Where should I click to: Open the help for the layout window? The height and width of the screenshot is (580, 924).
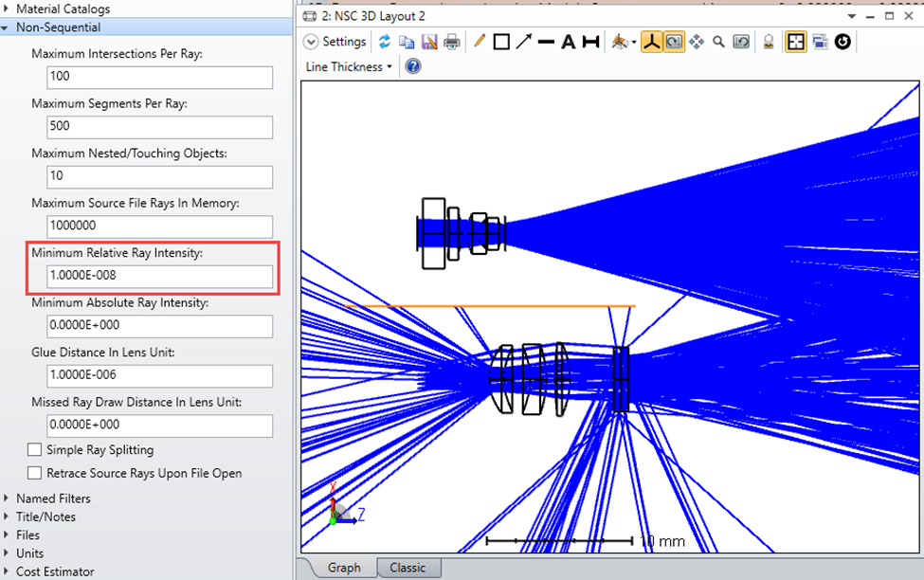pos(413,66)
